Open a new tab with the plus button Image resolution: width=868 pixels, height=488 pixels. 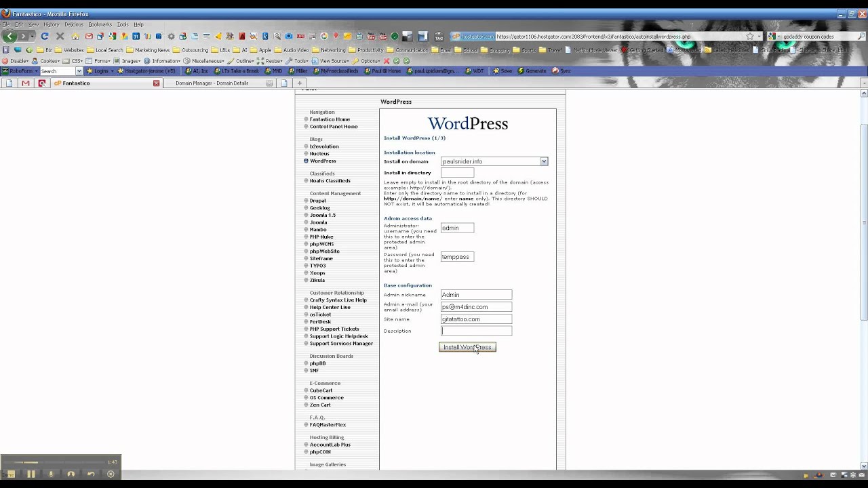[299, 83]
